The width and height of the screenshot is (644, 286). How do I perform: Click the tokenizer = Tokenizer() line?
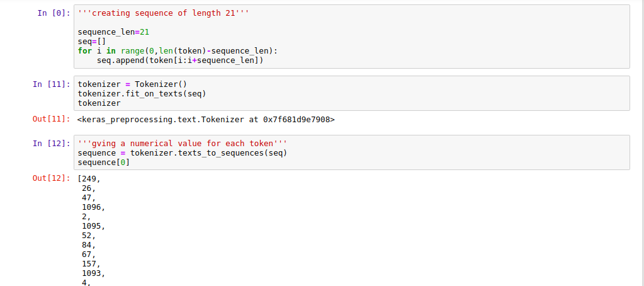(x=132, y=84)
